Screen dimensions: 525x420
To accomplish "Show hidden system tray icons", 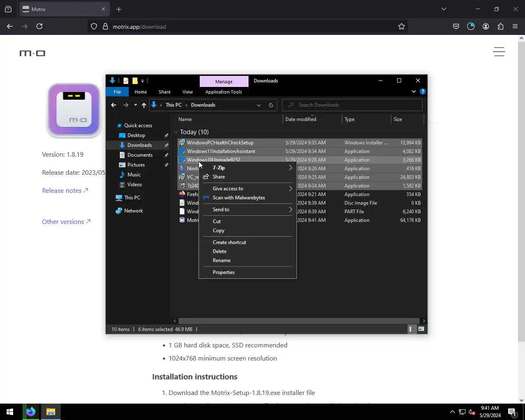I will [452, 412].
